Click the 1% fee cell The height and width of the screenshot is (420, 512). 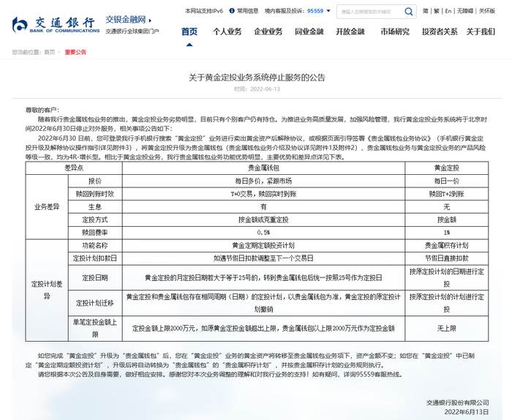[x=447, y=233]
